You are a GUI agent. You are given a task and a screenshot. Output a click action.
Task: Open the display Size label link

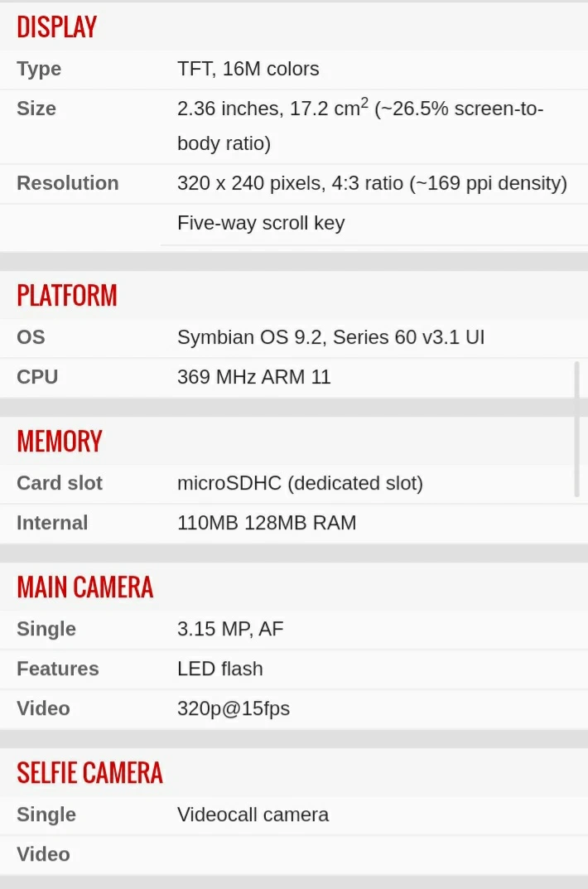point(36,109)
